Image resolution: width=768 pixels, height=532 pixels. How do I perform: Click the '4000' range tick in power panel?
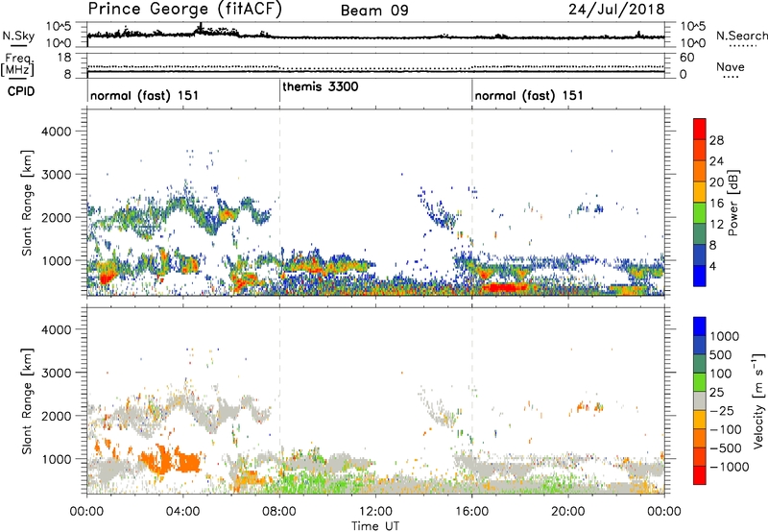57,132
